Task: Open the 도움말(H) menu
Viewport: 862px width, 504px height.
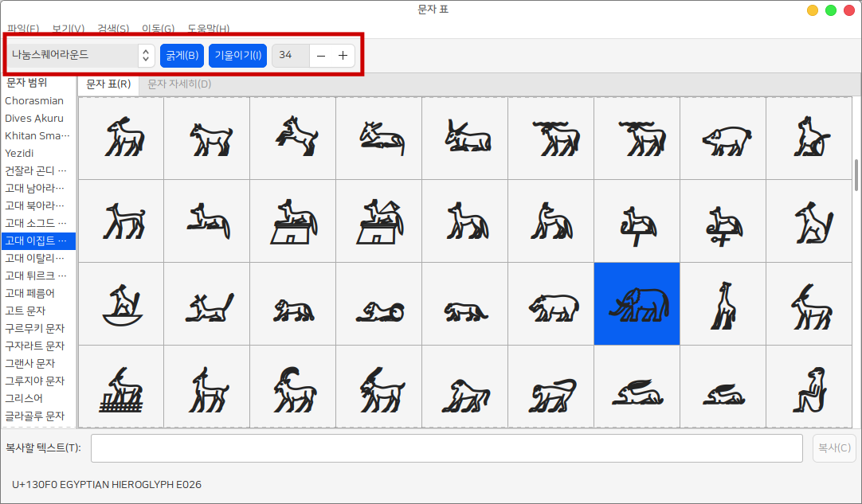Action: 208,29
